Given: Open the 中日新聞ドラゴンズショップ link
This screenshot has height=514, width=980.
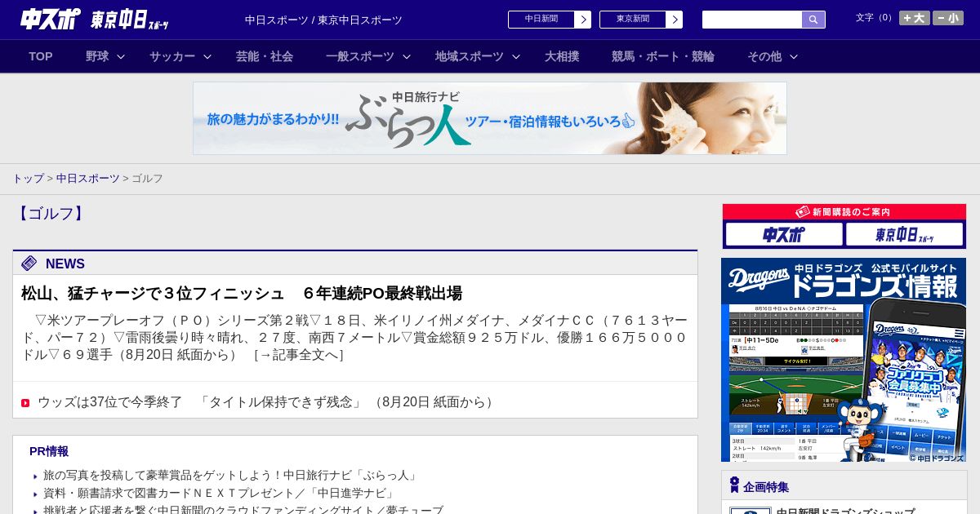Looking at the screenshot, I should click(x=845, y=512).
